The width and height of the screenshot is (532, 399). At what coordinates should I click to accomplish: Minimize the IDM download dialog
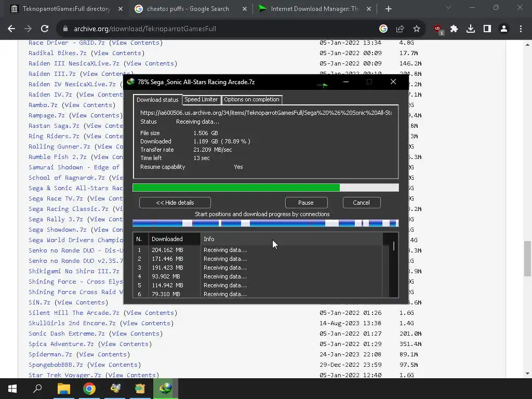[x=345, y=82]
